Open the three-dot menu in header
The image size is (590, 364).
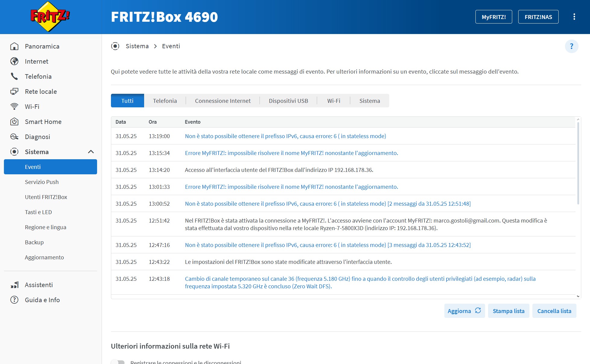point(574,17)
